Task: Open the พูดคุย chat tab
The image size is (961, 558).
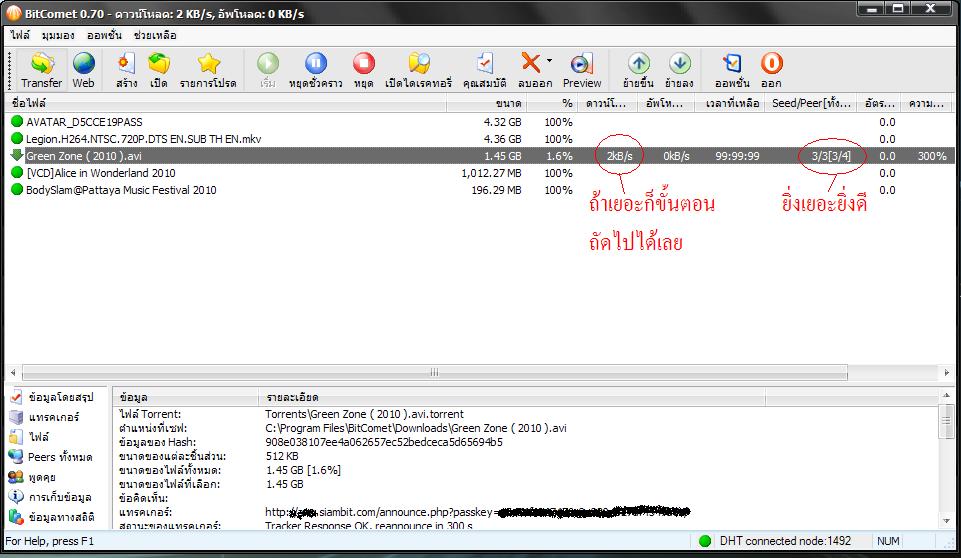Action: 33,477
